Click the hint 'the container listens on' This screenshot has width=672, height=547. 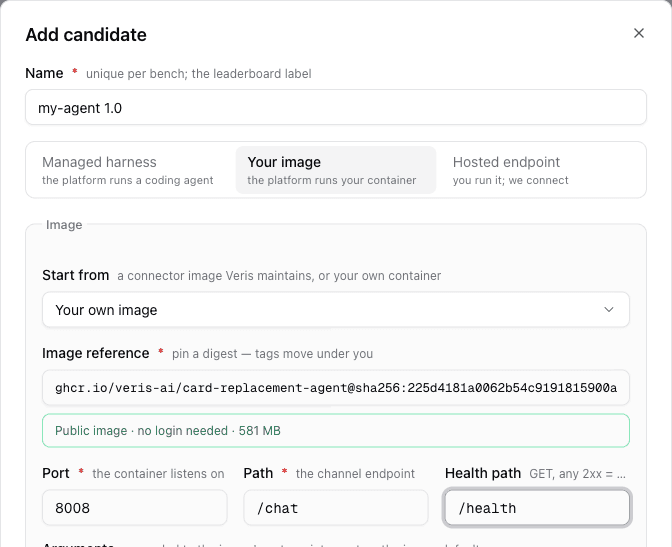158,474
